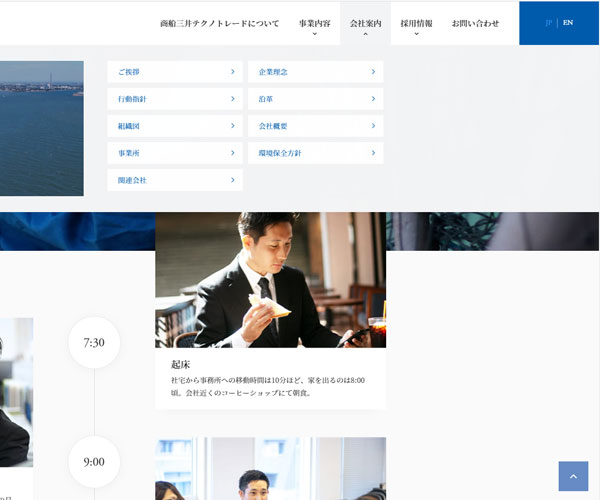
Task: Open 企業理念 submenu item
Action: pos(316,72)
